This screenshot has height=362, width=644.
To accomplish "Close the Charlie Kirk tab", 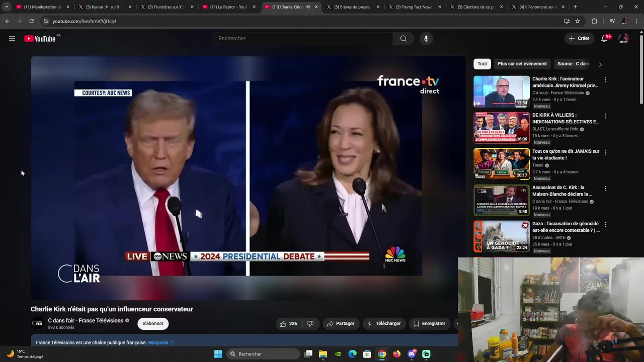I will (316, 7).
